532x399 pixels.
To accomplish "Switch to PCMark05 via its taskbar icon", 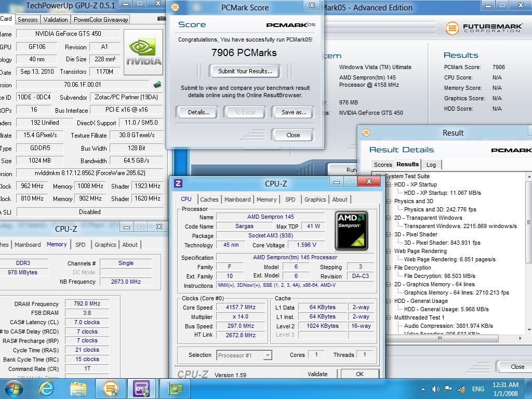I will pyautogui.click(x=110, y=389).
